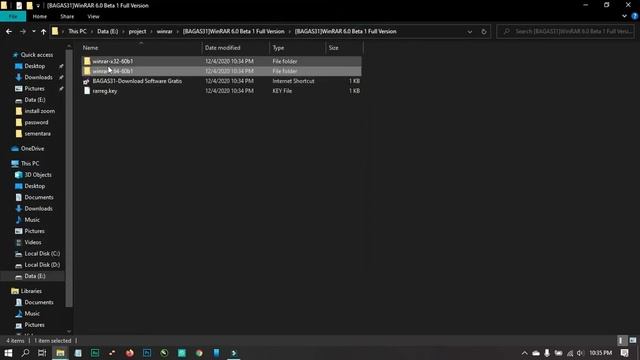Viewport: 640px width, 360px height.
Task: Open OneDrive in the navigation pane
Action: pos(32,149)
